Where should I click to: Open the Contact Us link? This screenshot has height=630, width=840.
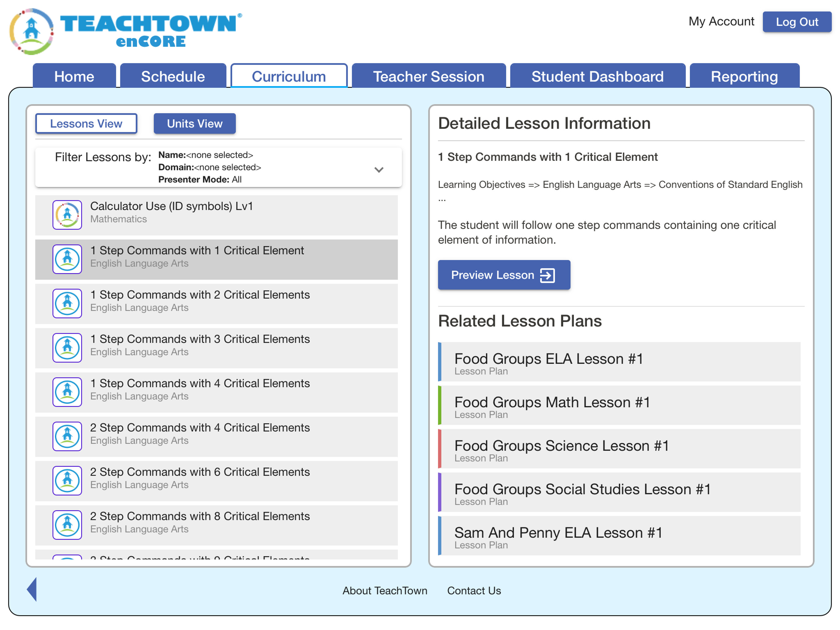(x=474, y=591)
